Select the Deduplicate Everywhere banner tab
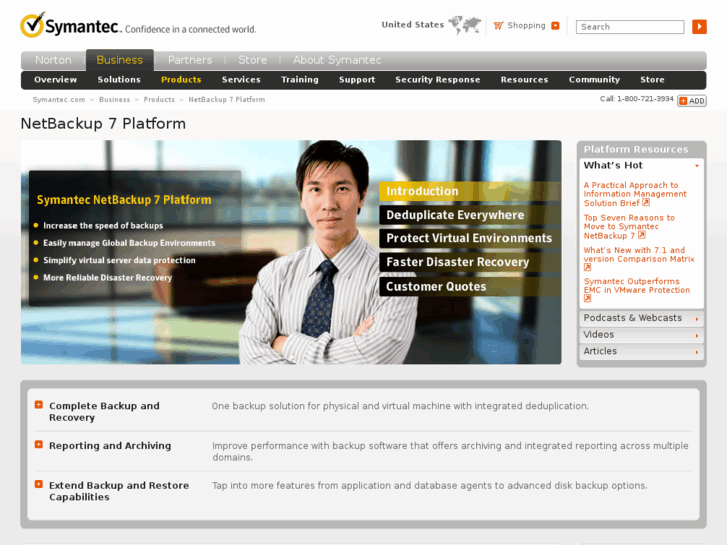This screenshot has height=545, width=727. [470, 215]
